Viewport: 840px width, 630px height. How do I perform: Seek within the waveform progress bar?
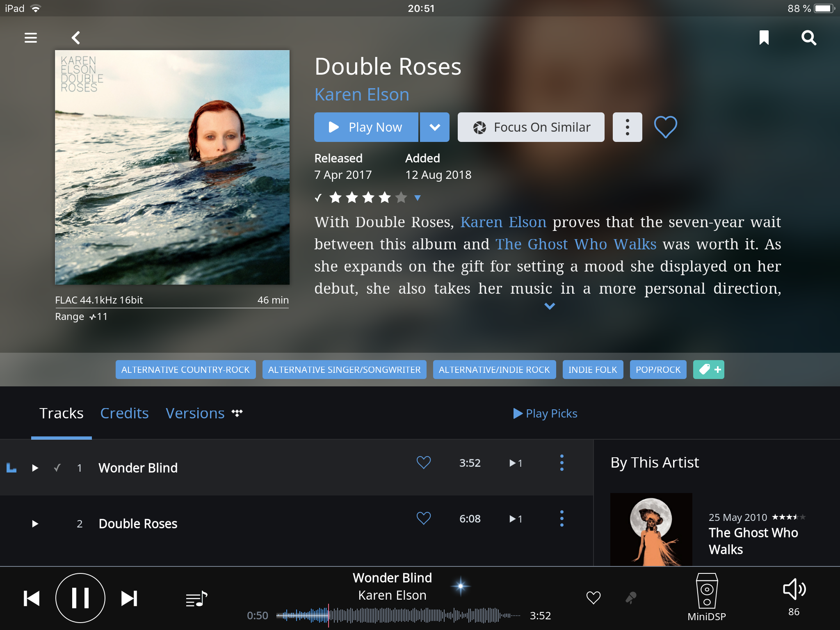(398, 615)
